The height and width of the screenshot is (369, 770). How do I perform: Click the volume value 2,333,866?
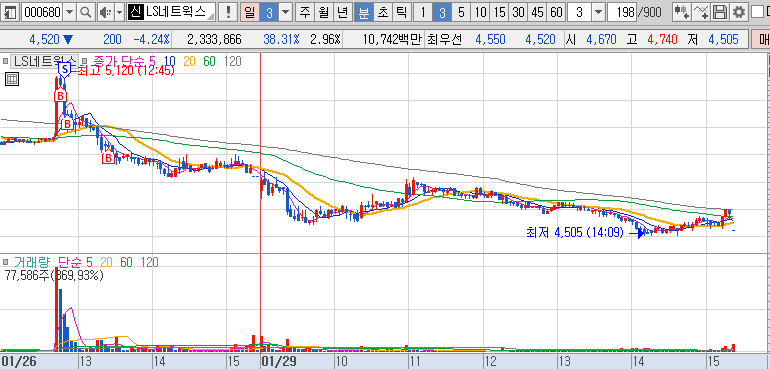click(x=214, y=40)
